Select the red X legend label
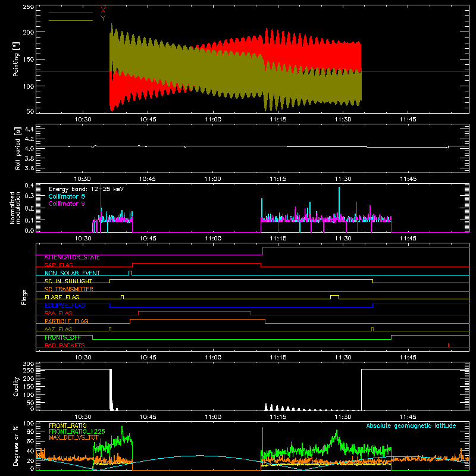 (103, 11)
